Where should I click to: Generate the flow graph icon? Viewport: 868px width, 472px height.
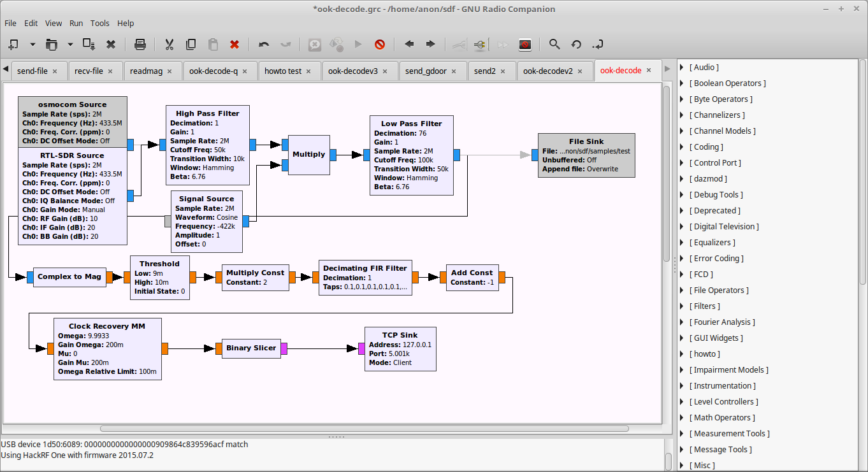(x=336, y=45)
